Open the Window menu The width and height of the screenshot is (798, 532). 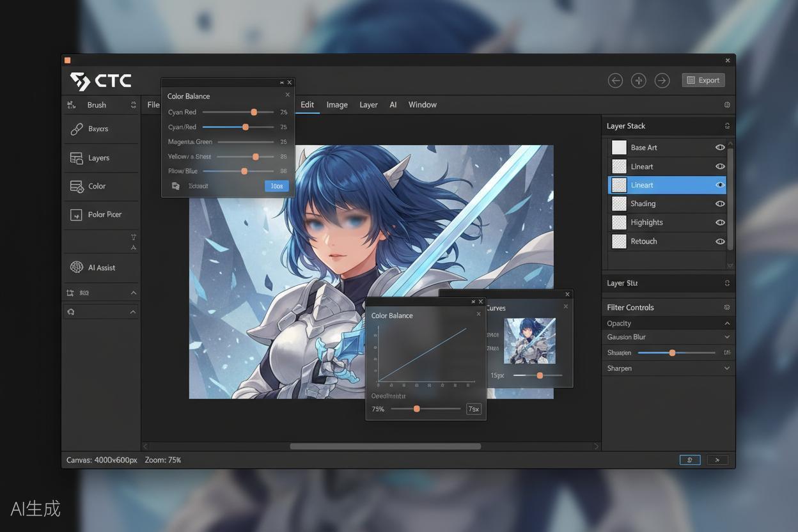(423, 105)
